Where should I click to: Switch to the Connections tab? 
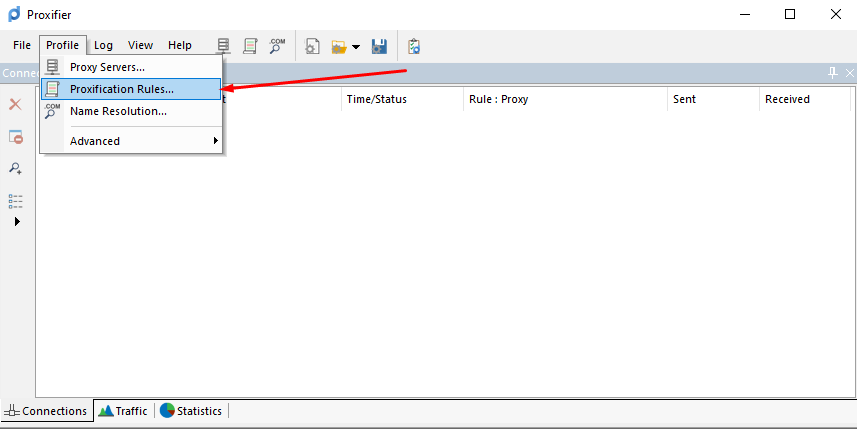[x=48, y=411]
